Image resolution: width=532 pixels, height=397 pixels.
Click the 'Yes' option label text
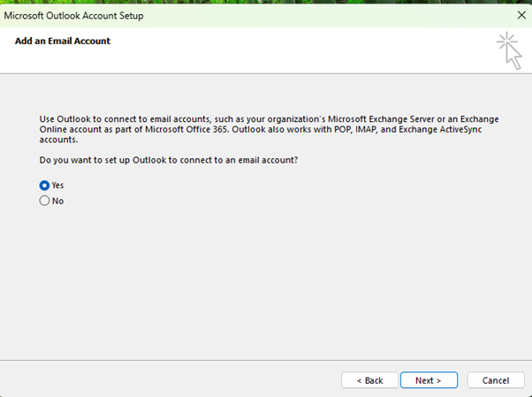pos(57,186)
